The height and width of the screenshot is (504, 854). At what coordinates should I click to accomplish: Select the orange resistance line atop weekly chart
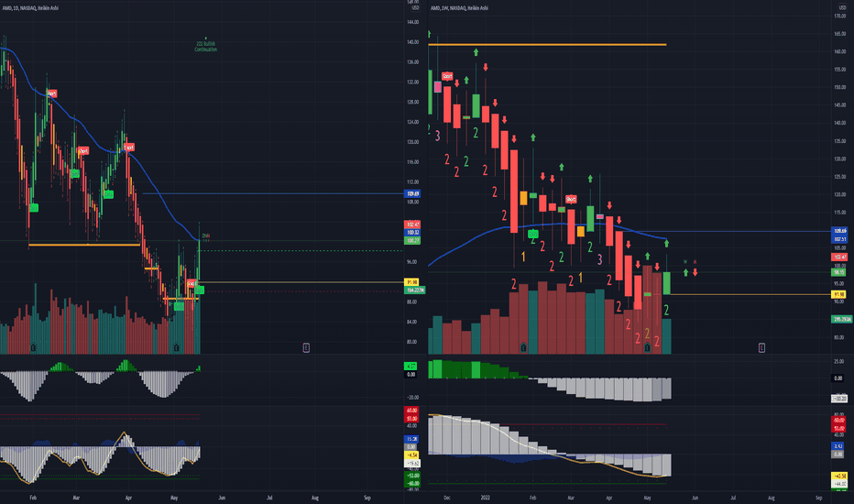[547, 45]
